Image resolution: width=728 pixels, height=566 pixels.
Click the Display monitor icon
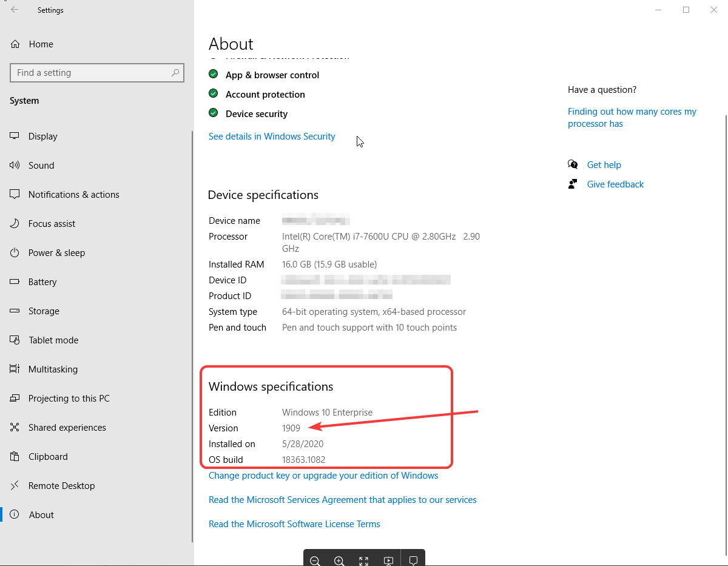[15, 136]
